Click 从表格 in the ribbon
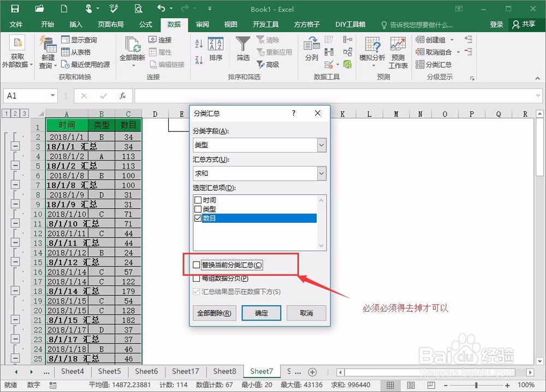546x392 pixels. pyautogui.click(x=76, y=52)
